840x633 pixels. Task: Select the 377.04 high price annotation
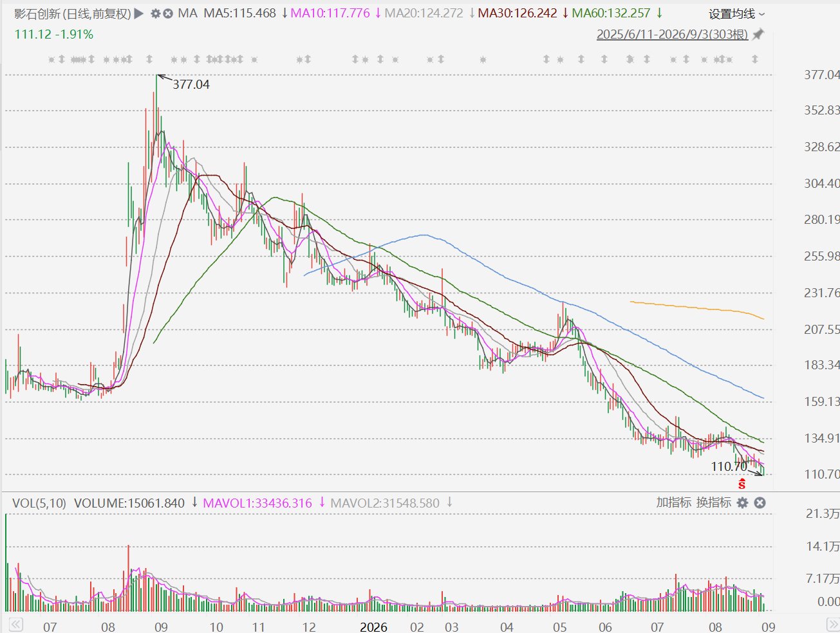click(191, 84)
